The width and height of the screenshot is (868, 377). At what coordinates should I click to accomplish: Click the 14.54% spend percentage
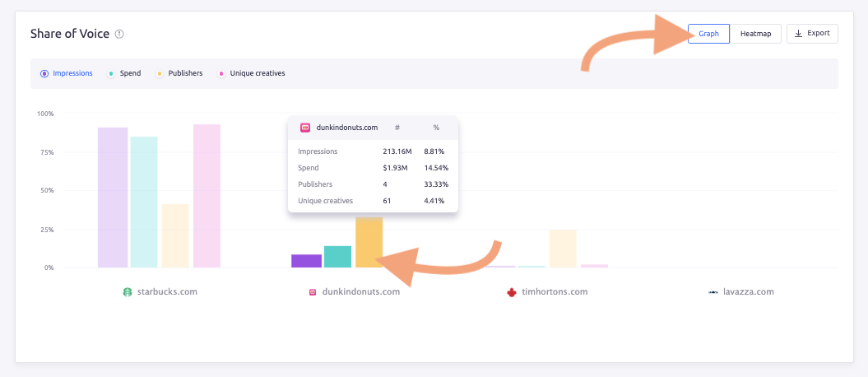436,168
